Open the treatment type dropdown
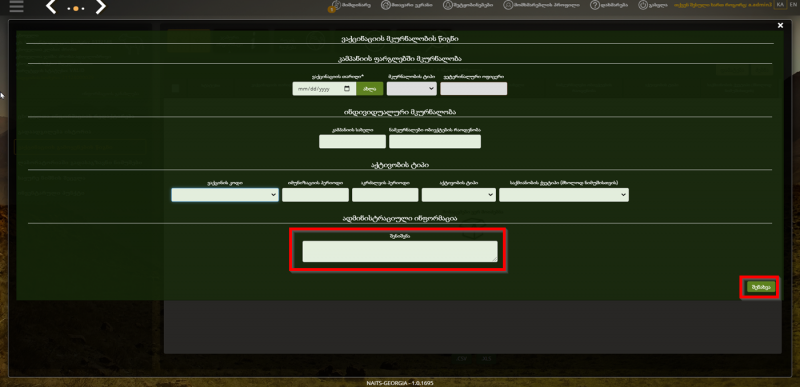The height and width of the screenshot is (387, 800). (x=412, y=89)
